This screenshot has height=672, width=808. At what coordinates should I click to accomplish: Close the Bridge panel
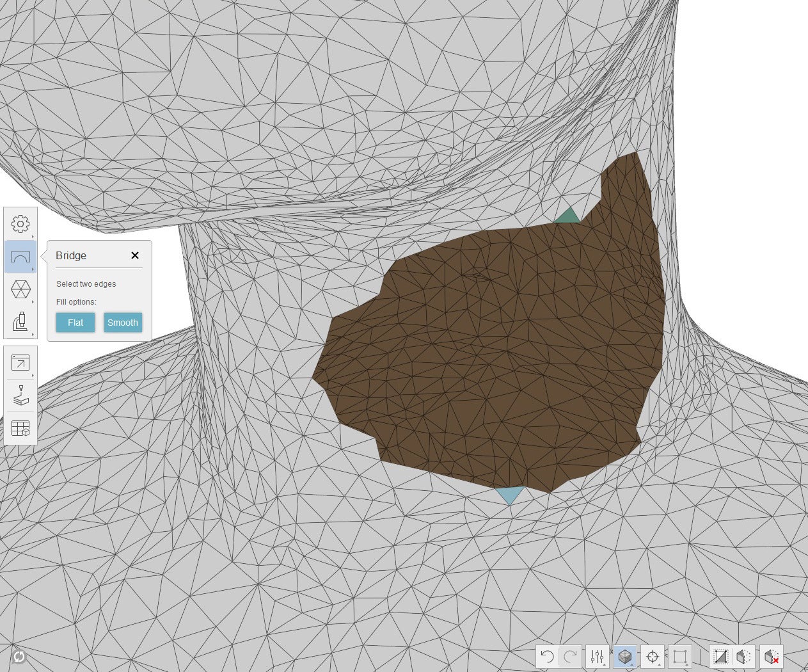[135, 255]
